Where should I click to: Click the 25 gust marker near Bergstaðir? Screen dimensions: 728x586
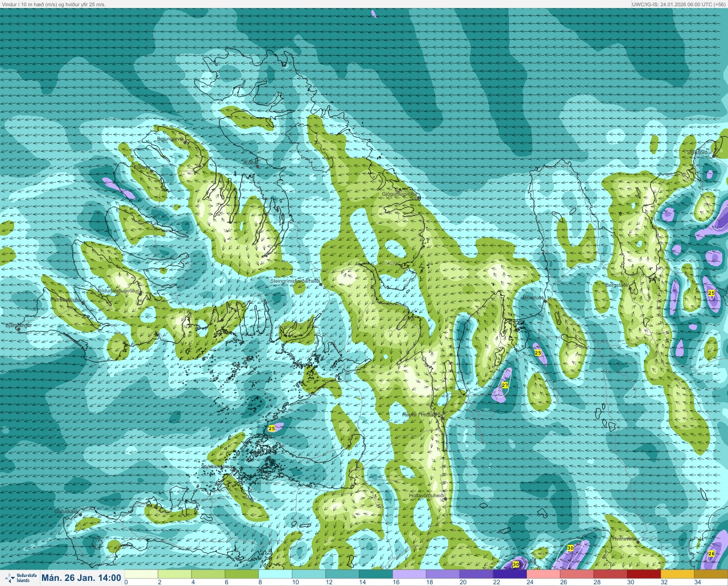[x=711, y=293]
